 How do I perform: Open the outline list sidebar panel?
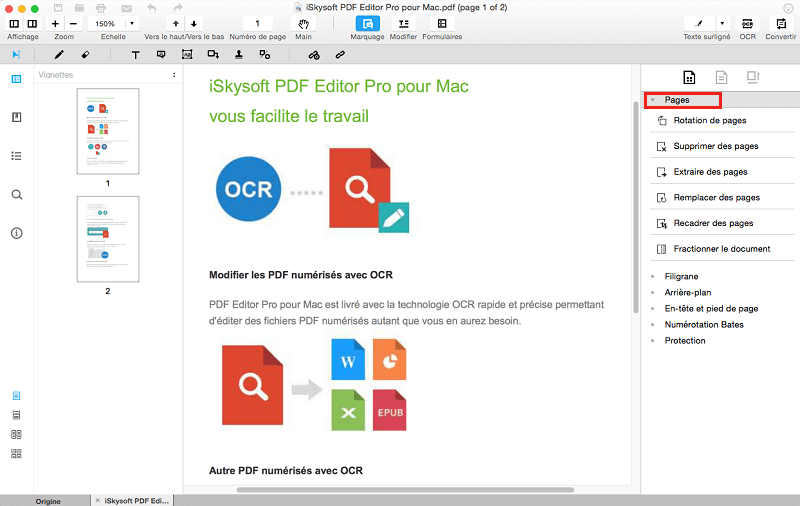click(16, 156)
